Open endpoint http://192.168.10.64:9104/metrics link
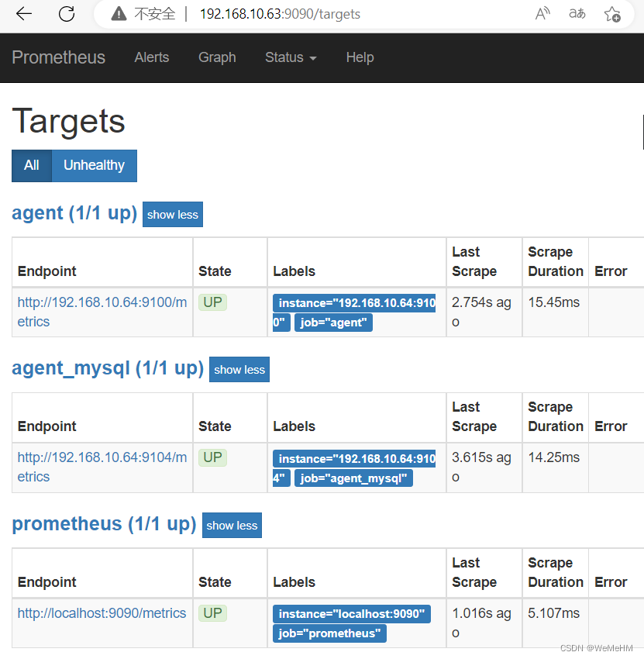644x659 pixels. coord(102,467)
